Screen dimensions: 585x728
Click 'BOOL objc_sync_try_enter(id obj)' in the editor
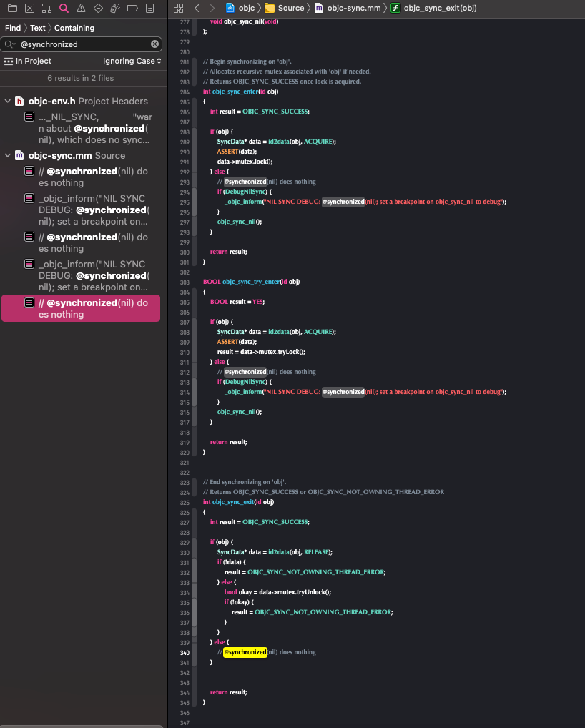[251, 282]
